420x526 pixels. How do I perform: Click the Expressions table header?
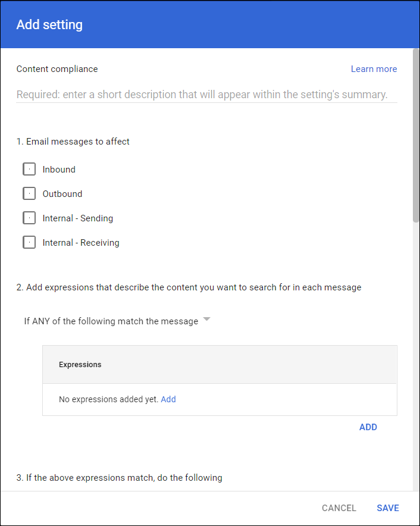(80, 365)
